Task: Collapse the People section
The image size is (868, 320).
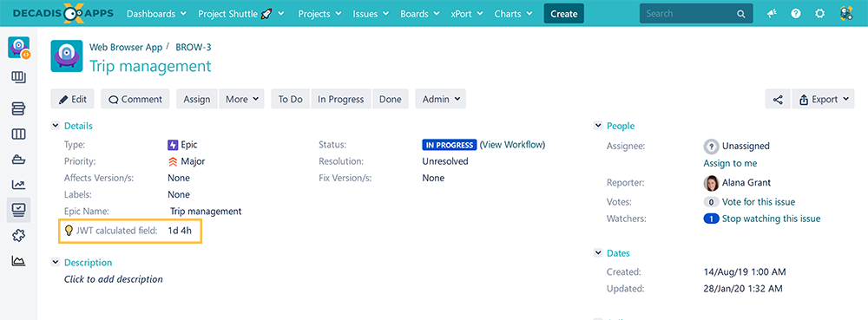Action: point(598,126)
